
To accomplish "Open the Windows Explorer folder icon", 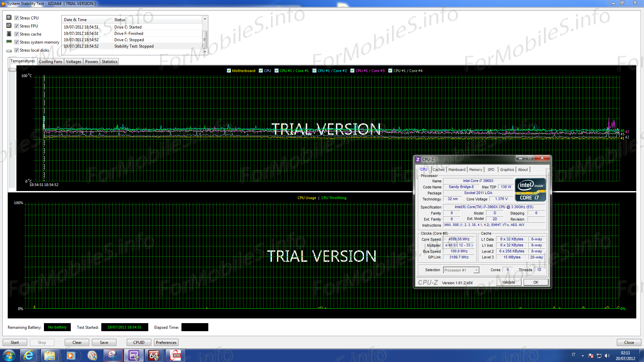I will (50, 355).
